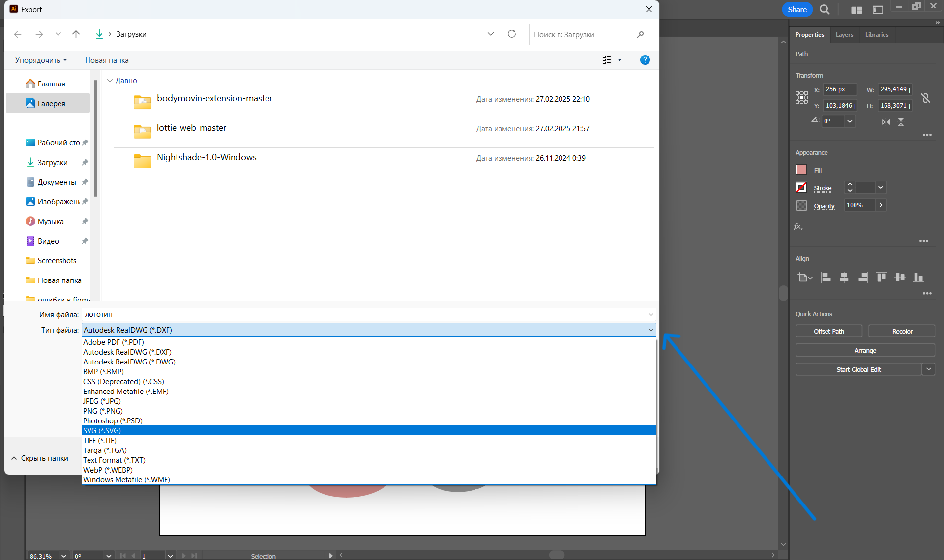944x560 pixels.
Task: Expand Start Global Edit options arrow
Action: [928, 369]
